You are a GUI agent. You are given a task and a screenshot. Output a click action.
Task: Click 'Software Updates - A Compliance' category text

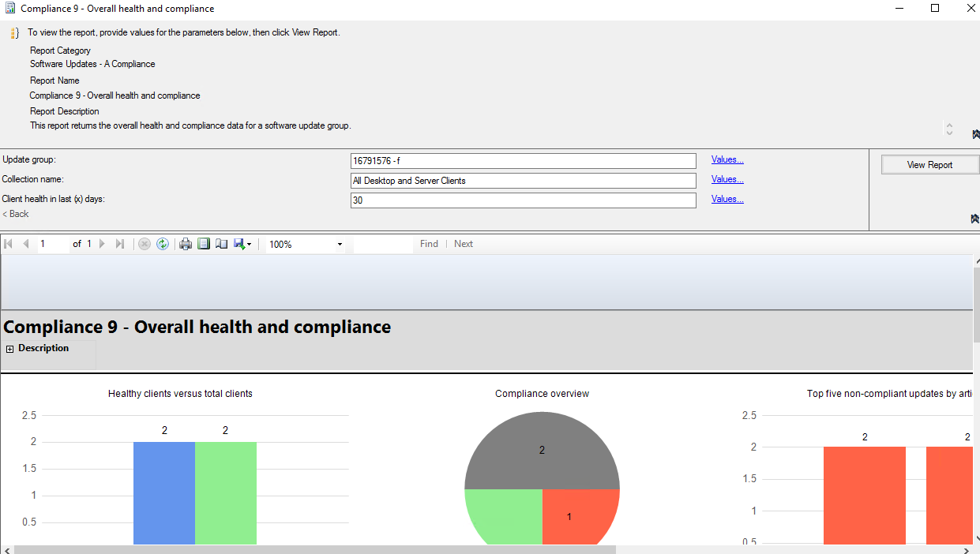click(92, 64)
